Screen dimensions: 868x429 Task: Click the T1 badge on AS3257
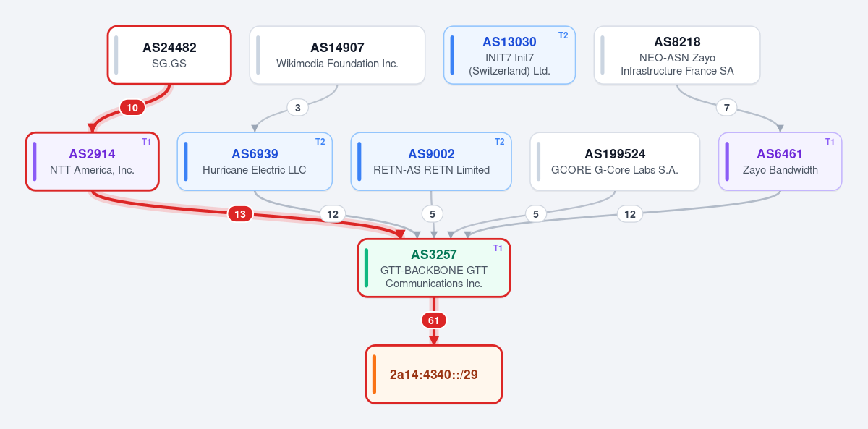coord(498,247)
